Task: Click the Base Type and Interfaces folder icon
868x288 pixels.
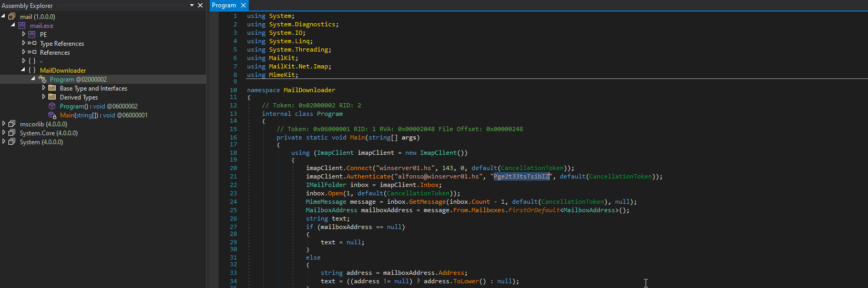Action: click(52, 88)
